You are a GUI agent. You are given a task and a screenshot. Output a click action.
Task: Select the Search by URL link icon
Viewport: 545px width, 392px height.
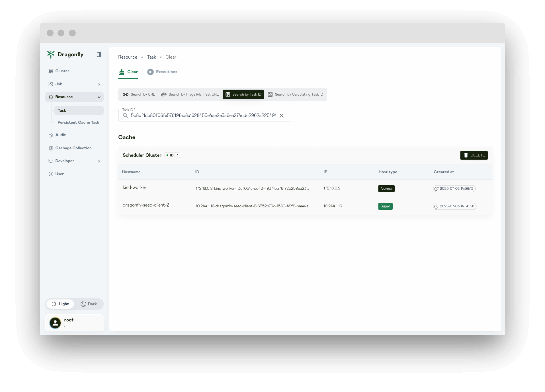tap(125, 94)
